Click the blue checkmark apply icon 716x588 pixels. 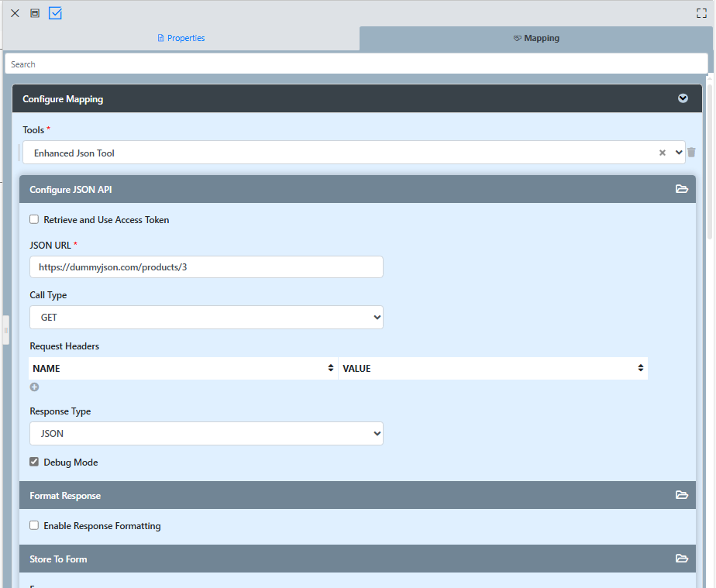[55, 13]
